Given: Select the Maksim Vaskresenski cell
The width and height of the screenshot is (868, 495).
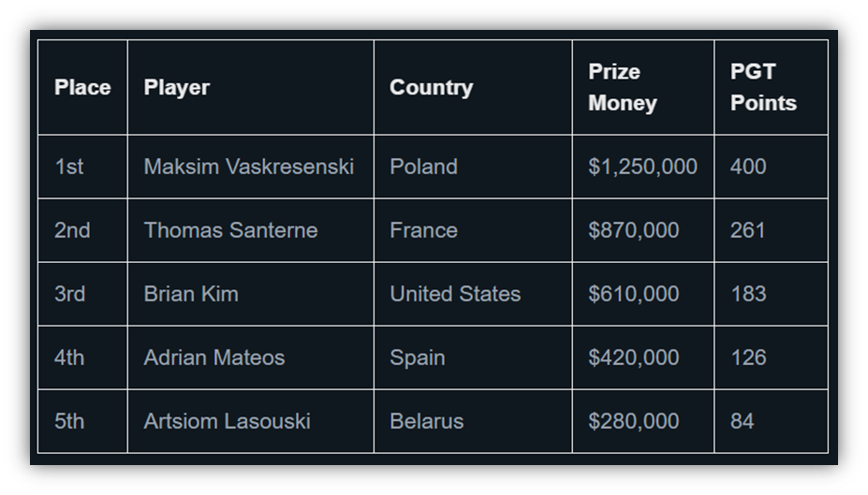Looking at the screenshot, I should coord(251,167).
